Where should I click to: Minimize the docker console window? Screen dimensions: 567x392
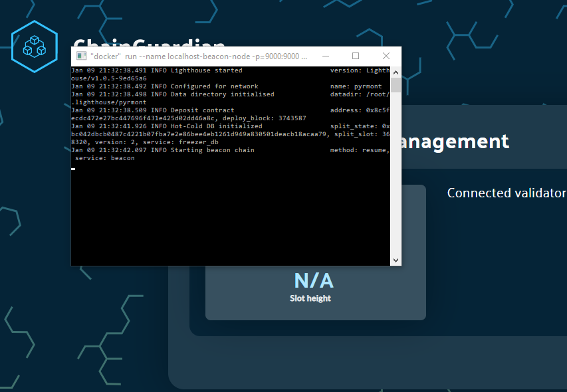pyautogui.click(x=326, y=56)
